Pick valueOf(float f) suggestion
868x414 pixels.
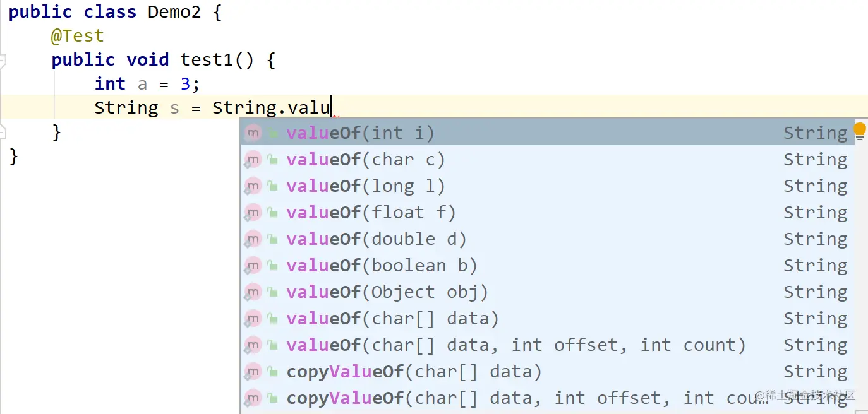547,212
